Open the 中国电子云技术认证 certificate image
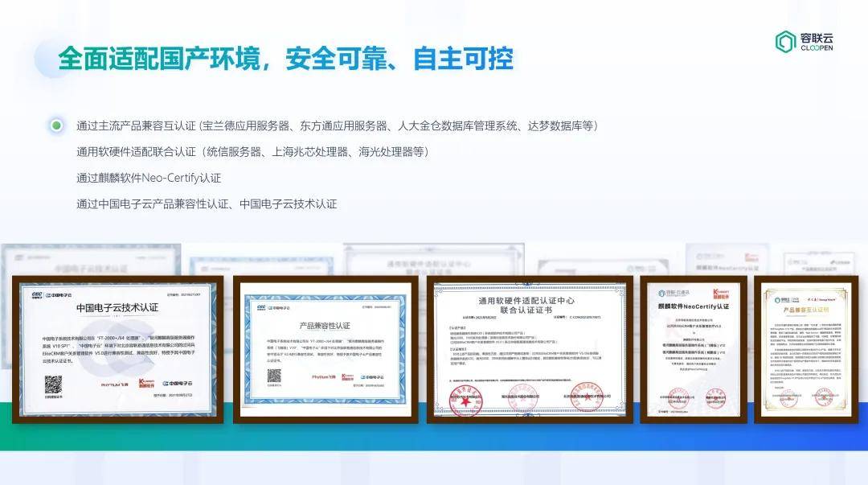Viewport: 868px width, 485px height. tap(117, 347)
